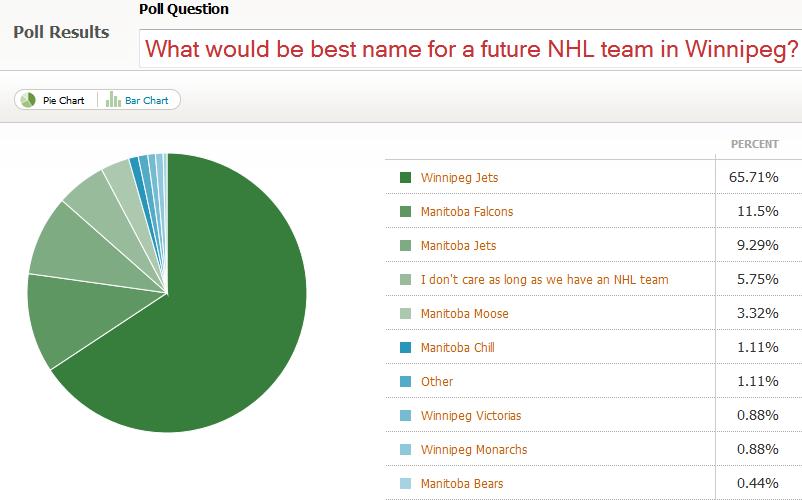Click the Winnipeg Victorias color swatch
The image size is (802, 500).
point(405,416)
